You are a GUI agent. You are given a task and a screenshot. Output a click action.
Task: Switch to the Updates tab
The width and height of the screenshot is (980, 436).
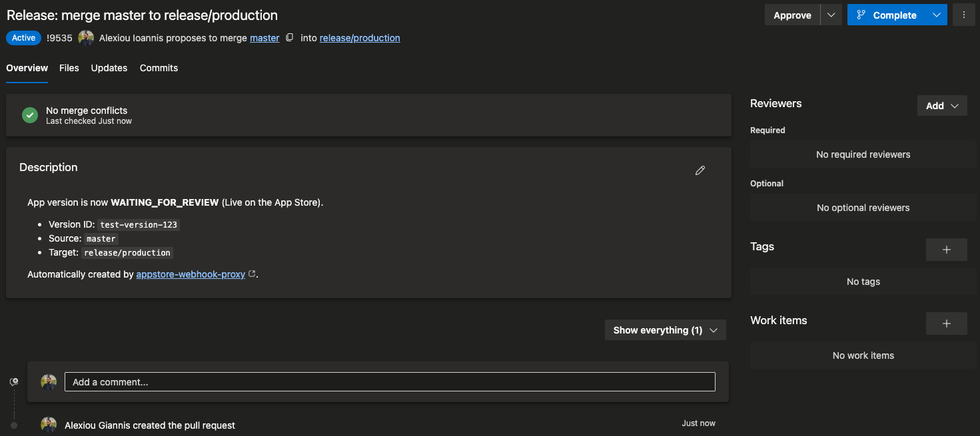(109, 68)
